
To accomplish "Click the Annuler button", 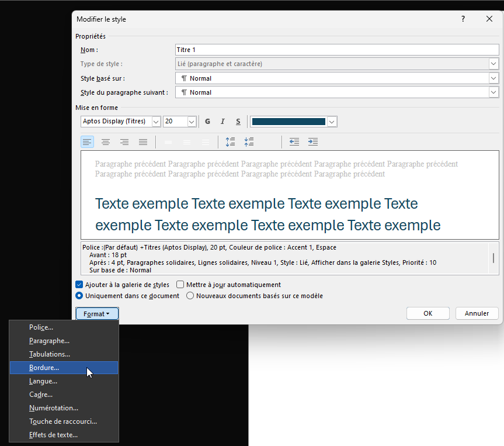I will 477,313.
